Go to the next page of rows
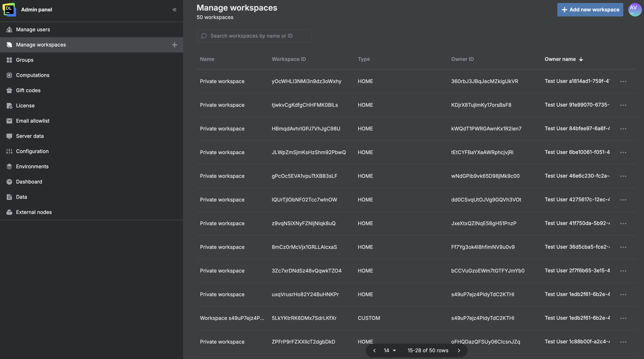644x359 pixels. pyautogui.click(x=459, y=350)
